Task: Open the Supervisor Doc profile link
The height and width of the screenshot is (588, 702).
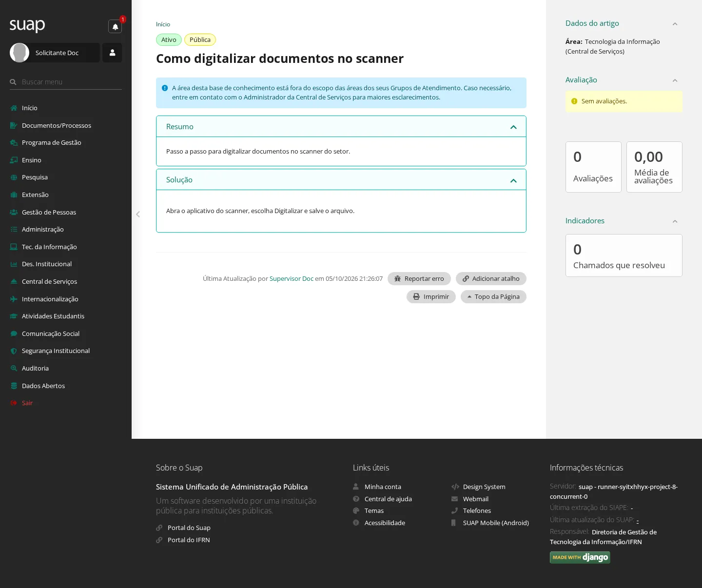Action: click(292, 278)
